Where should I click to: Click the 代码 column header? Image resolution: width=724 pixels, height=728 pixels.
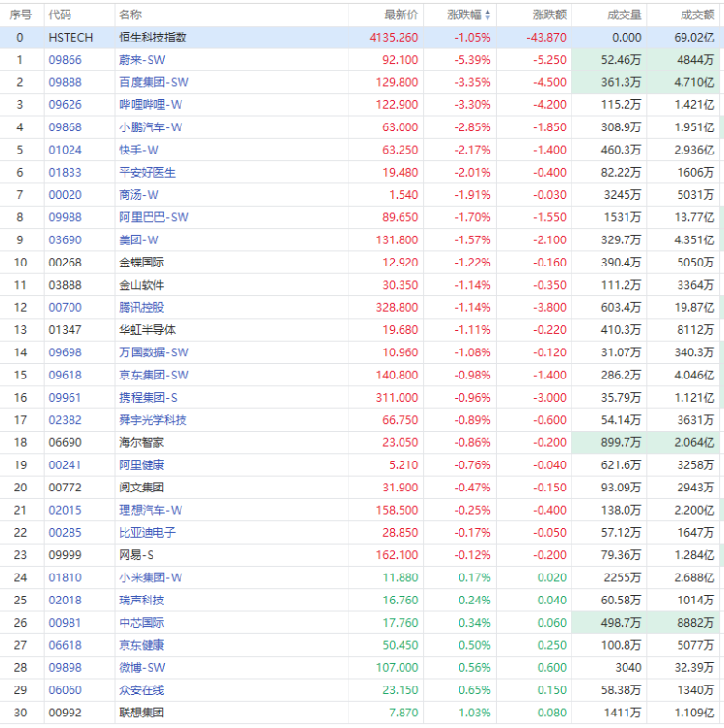pos(60,14)
